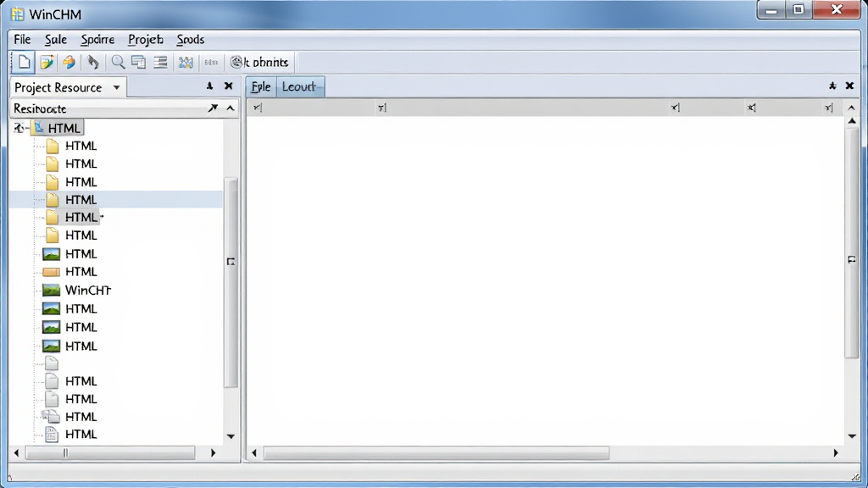The height and width of the screenshot is (488, 868).
Task: Open the File menu
Action: 22,39
